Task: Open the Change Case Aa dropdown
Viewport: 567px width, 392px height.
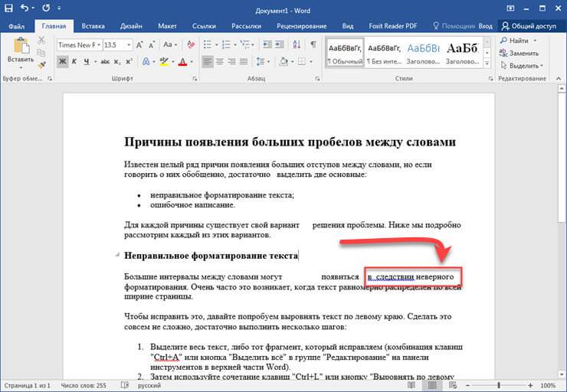Action: (x=170, y=45)
